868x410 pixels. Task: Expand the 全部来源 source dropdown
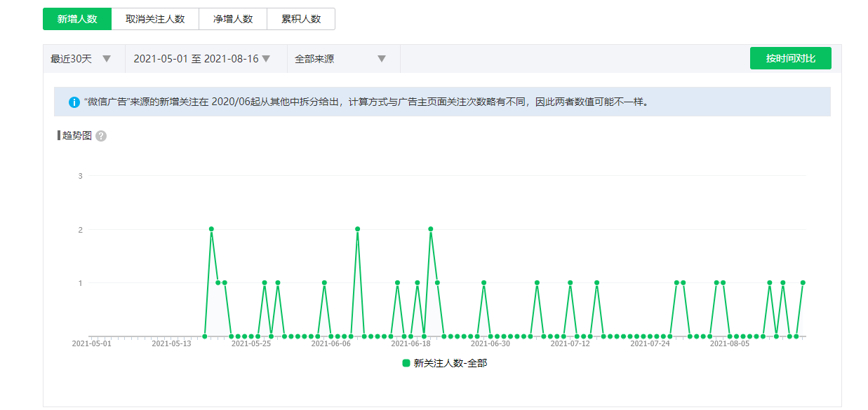point(341,59)
